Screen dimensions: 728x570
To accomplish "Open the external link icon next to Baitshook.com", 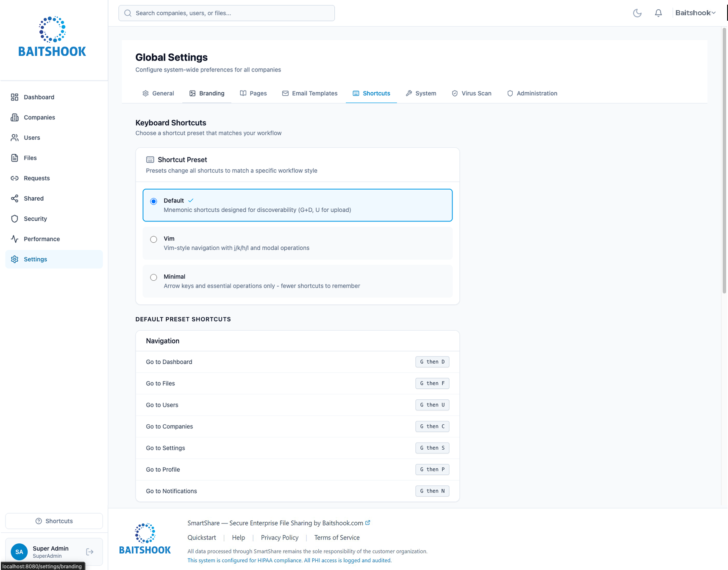I will click(368, 523).
